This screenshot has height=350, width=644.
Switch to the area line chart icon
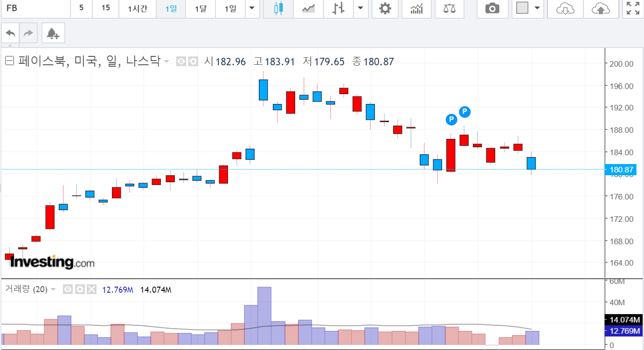point(309,8)
